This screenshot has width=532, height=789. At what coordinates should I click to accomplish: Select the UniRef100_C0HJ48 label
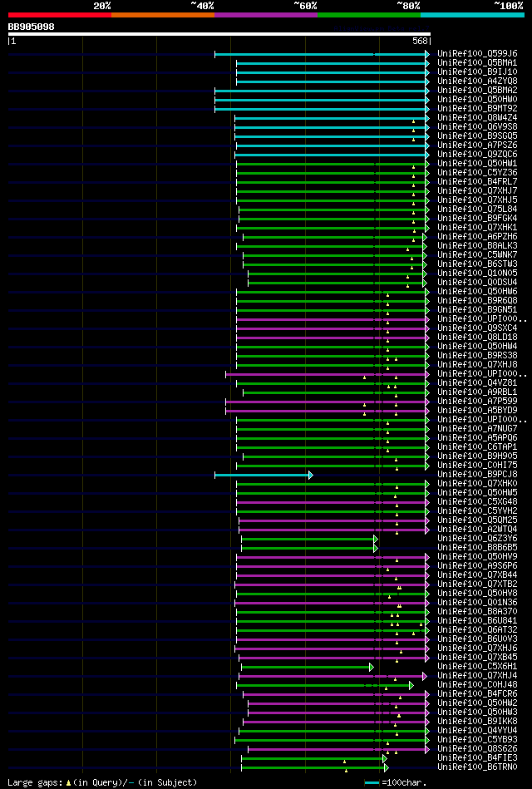(x=478, y=685)
